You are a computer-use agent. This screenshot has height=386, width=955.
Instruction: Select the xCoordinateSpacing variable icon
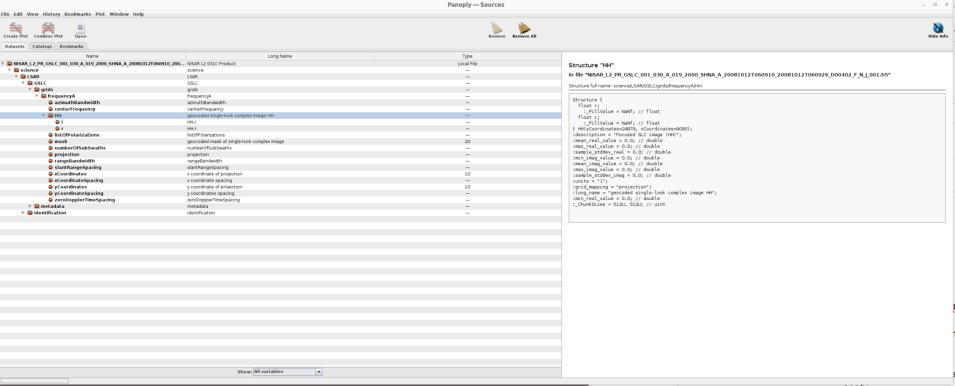point(51,180)
